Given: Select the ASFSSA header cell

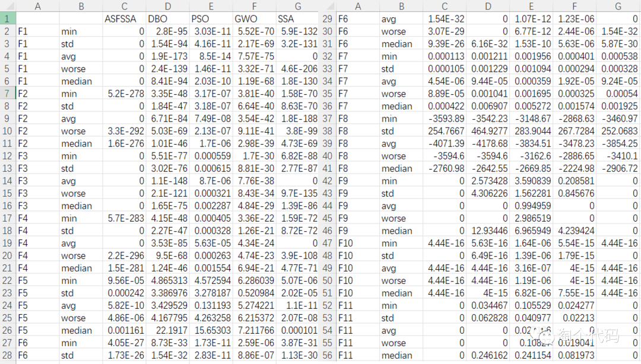Looking at the screenshot, I should click(124, 19).
